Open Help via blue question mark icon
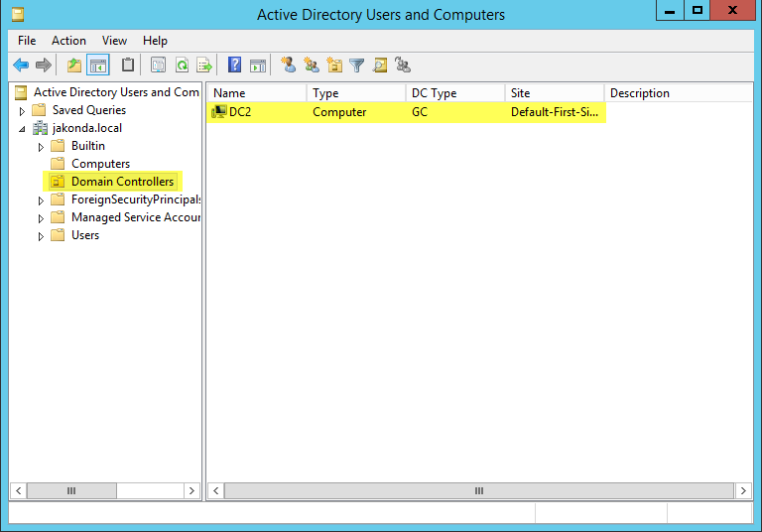This screenshot has height=532, width=762. coord(235,66)
